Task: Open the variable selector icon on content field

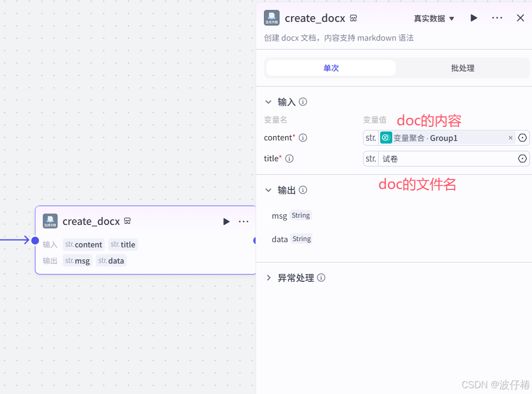Action: [522, 137]
